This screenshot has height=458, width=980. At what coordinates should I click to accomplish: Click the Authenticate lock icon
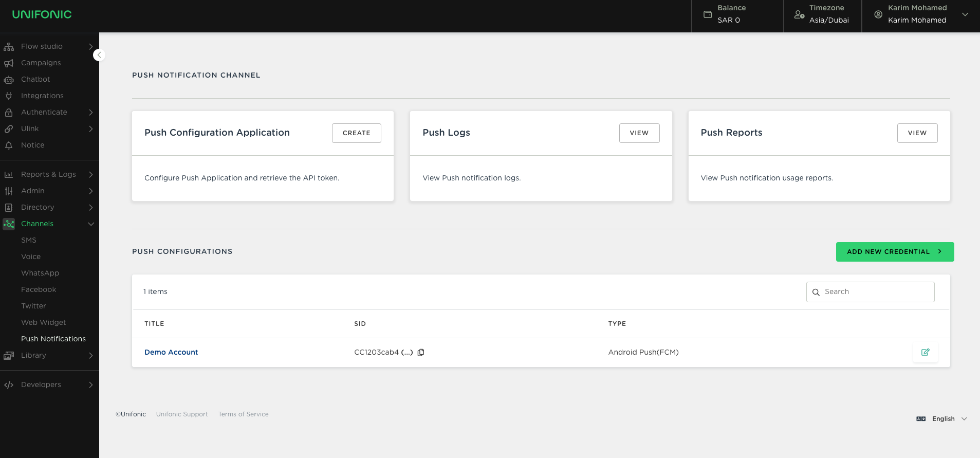tap(9, 113)
